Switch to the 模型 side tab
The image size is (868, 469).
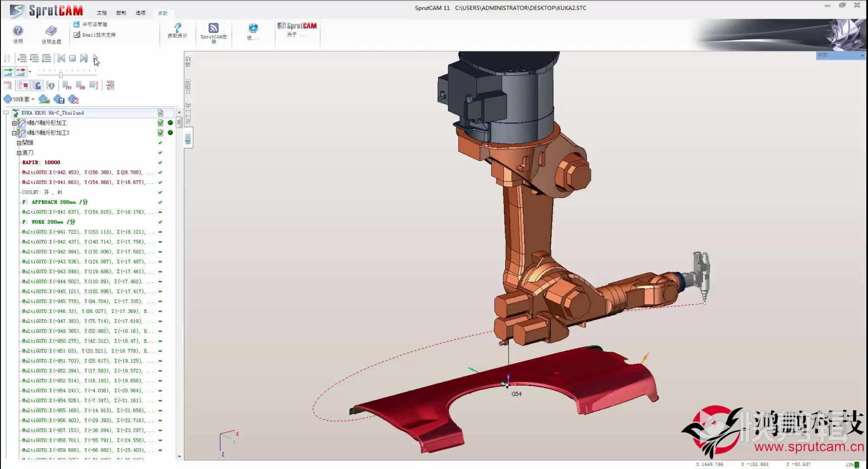click(188, 62)
